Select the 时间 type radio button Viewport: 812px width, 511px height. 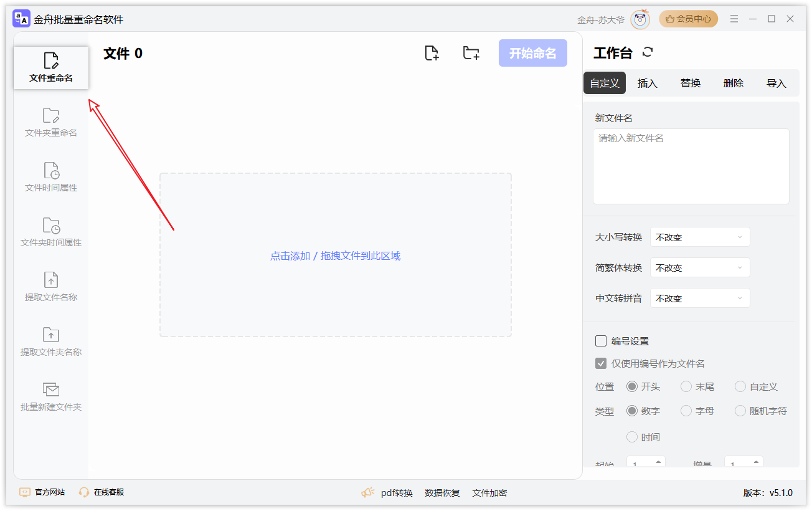coord(632,437)
